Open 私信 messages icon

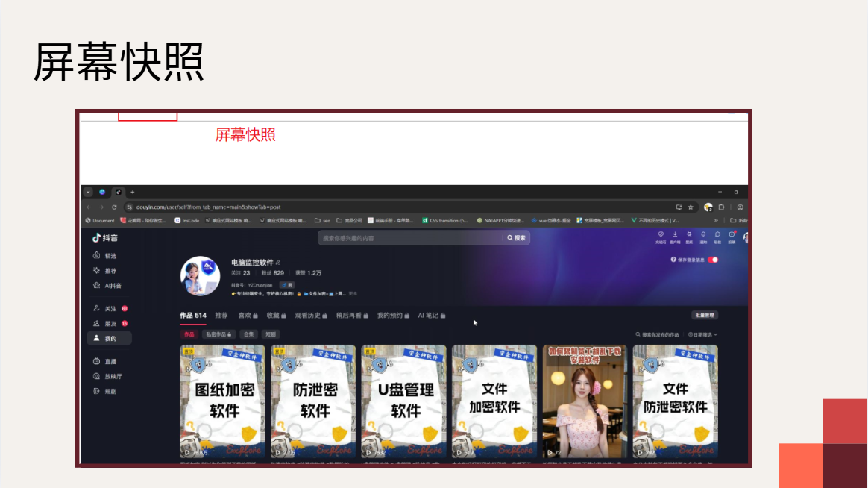click(717, 234)
